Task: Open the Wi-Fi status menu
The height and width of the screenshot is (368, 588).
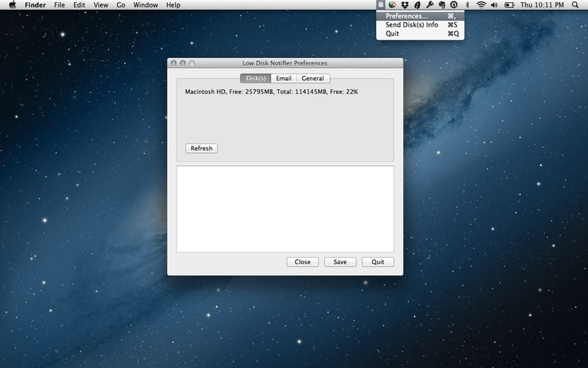Action: click(481, 5)
